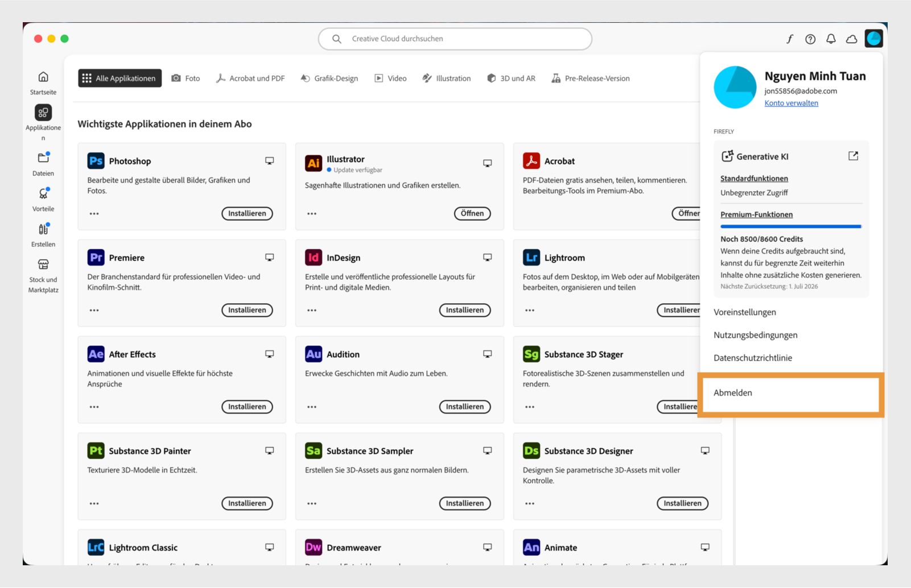Click desktop monitor icon on Substance 3D Designer card
Image resolution: width=911 pixels, height=588 pixels.
(x=705, y=451)
